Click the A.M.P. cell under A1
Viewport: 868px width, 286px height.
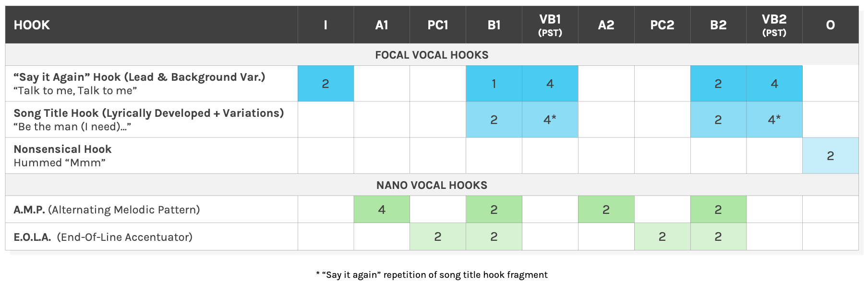click(x=382, y=210)
